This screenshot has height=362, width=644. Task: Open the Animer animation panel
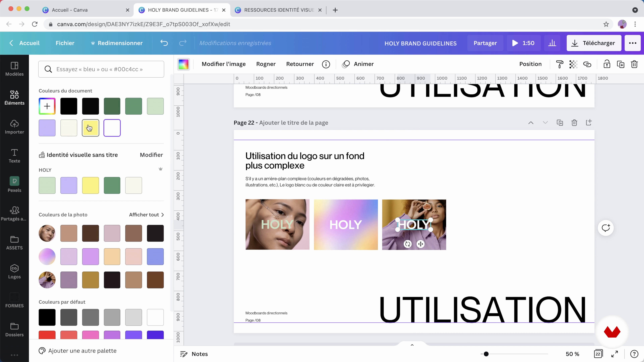tap(358, 64)
